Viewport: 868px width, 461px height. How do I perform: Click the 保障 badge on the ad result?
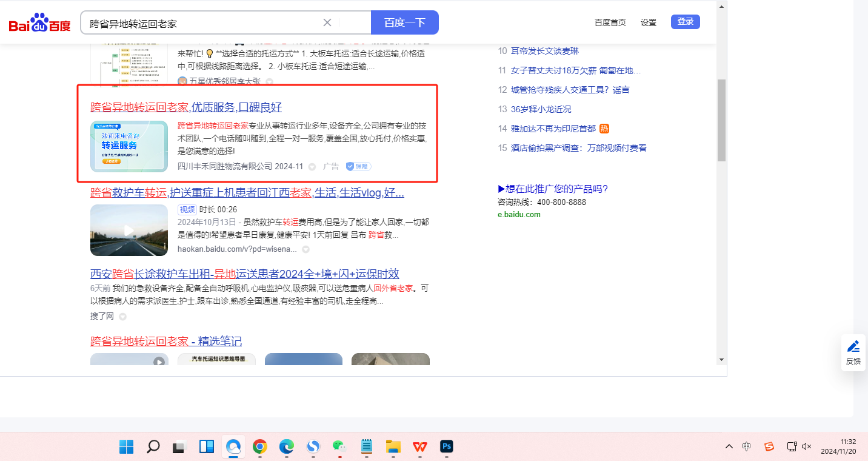coord(358,166)
